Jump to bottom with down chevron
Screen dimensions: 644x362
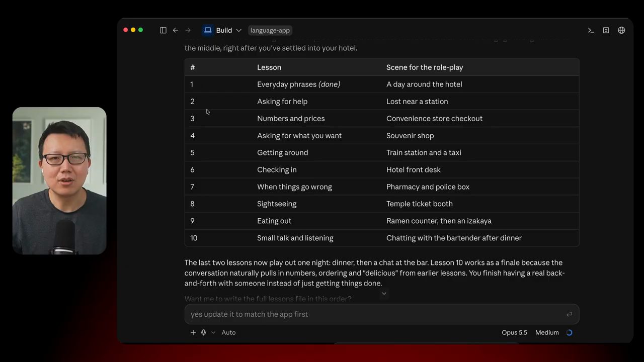point(384,294)
